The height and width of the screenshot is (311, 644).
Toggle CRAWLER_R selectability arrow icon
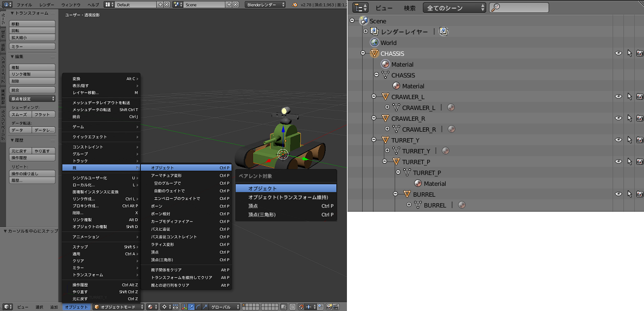click(629, 118)
